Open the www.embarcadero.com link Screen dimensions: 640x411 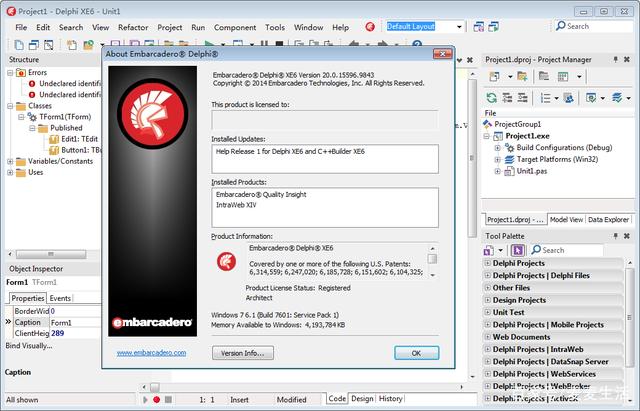click(x=151, y=353)
